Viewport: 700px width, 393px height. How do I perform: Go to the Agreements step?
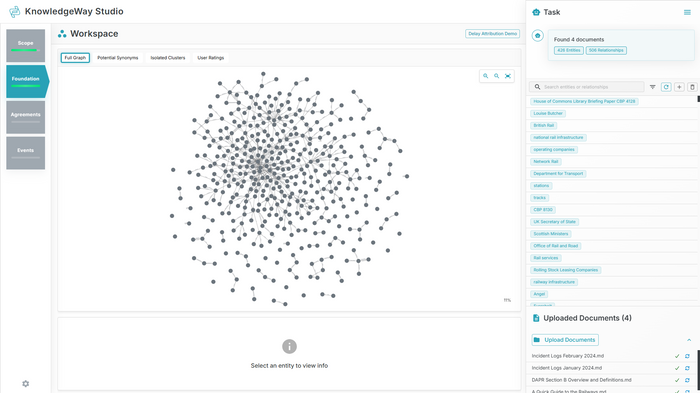[x=25, y=117]
